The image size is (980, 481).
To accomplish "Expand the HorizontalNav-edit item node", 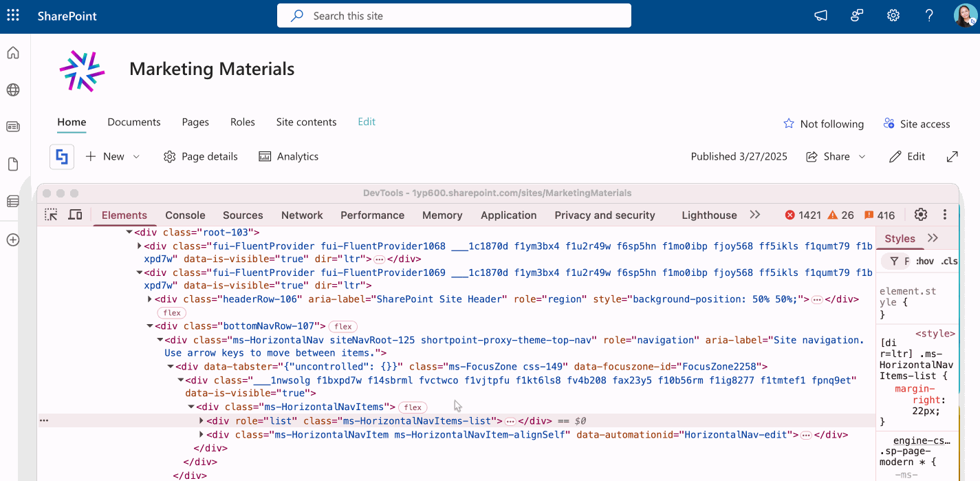I will (x=202, y=434).
